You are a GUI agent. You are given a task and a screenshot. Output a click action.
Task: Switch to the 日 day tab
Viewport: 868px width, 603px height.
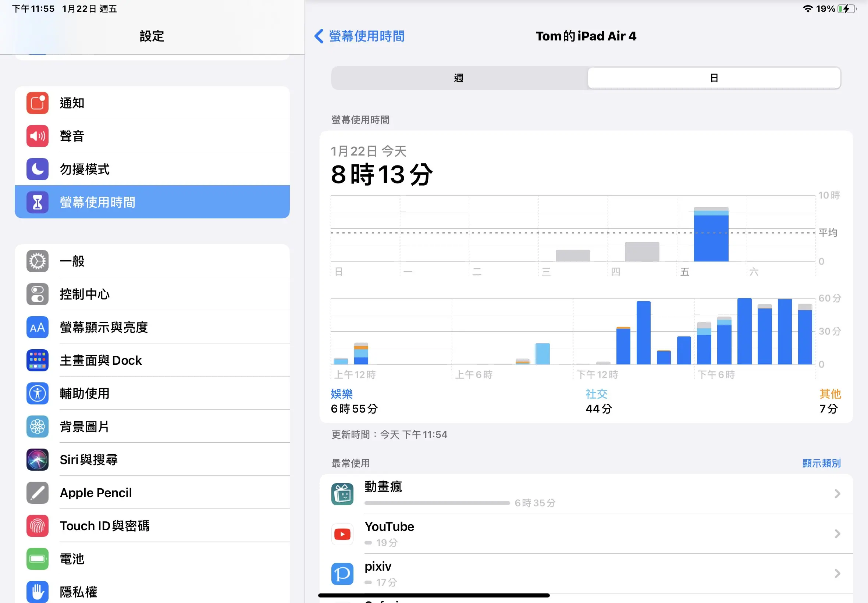click(x=714, y=78)
